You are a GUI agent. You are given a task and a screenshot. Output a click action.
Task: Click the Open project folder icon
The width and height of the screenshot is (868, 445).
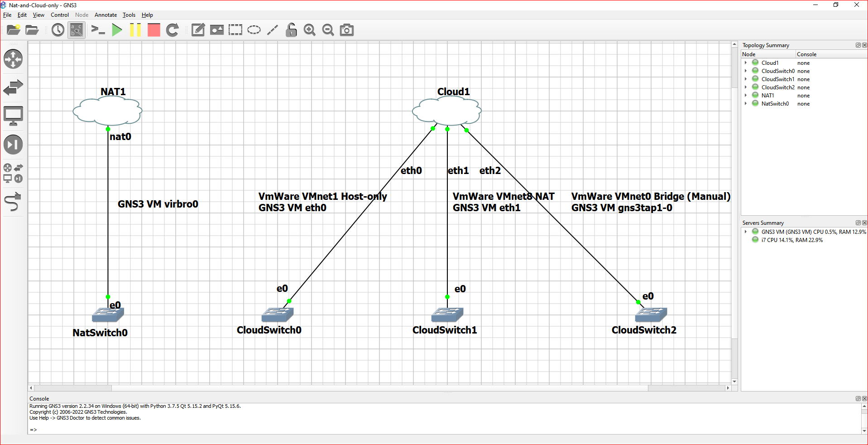point(32,30)
